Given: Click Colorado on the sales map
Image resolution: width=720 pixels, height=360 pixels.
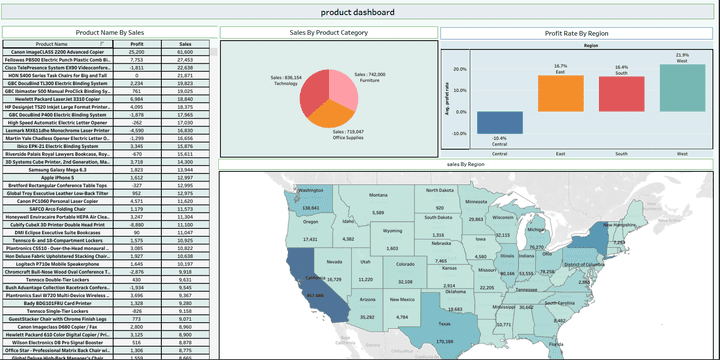Looking at the screenshot, I should (x=406, y=273).
